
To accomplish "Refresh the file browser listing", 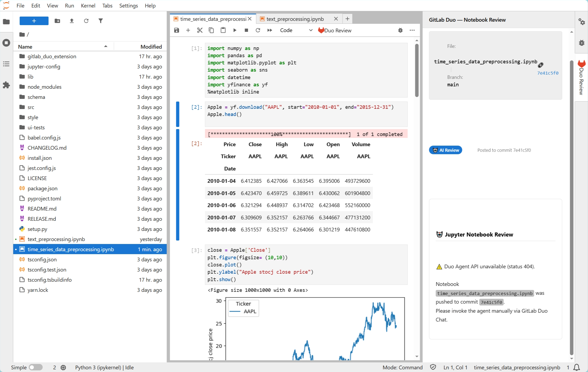I will [x=86, y=21].
